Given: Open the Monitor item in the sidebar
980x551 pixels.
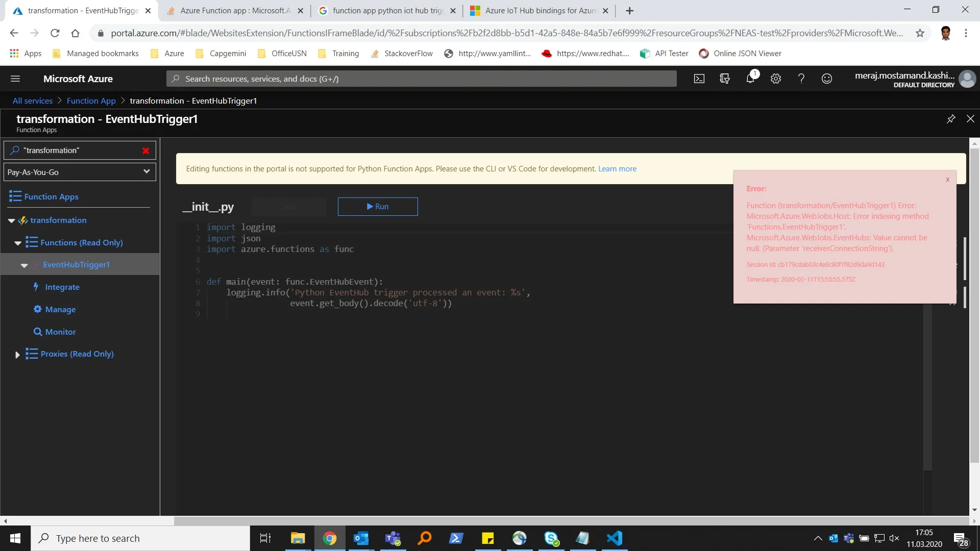Looking at the screenshot, I should tap(60, 332).
